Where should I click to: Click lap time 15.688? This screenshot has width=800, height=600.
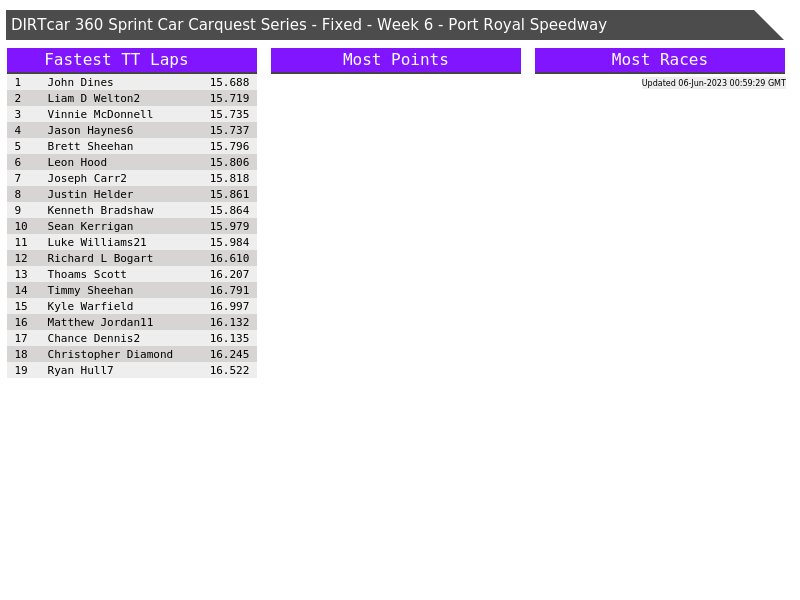click(229, 82)
